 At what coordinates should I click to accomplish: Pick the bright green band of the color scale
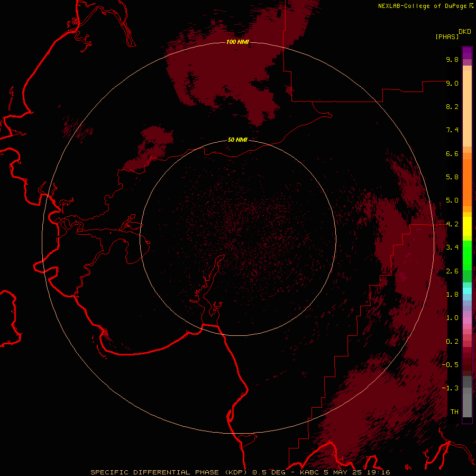pyautogui.click(x=467, y=255)
